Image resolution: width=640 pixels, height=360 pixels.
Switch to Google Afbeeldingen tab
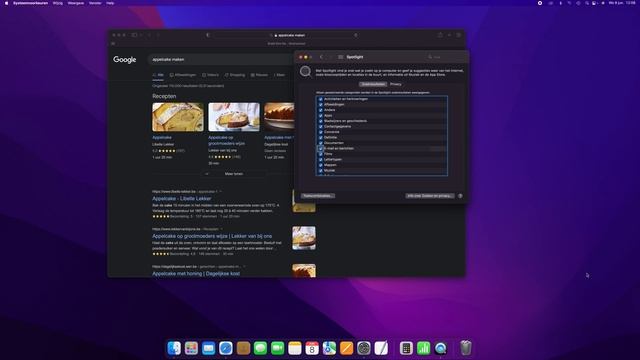(183, 75)
